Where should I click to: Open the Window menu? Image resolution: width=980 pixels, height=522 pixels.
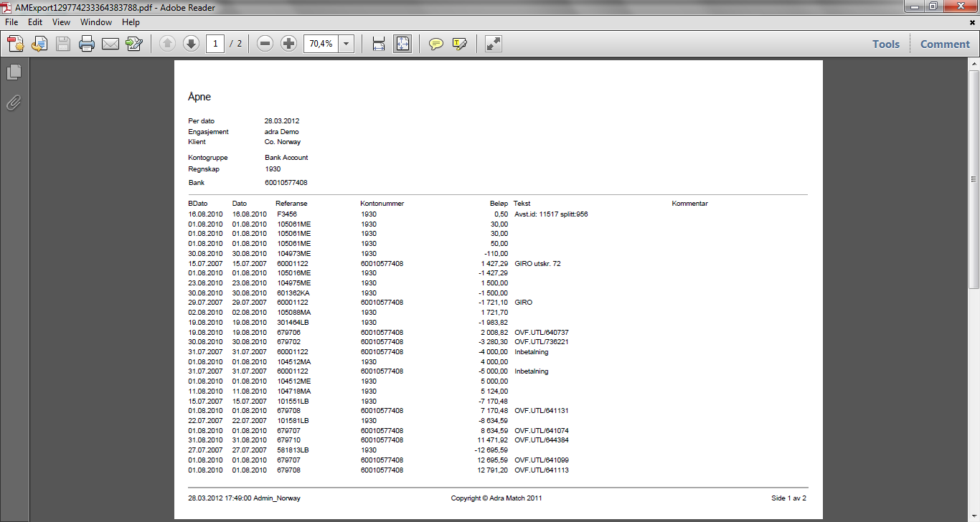[x=96, y=22]
